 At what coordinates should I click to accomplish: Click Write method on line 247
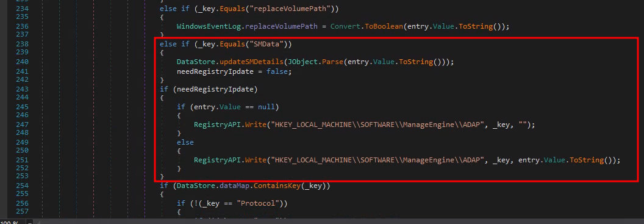click(x=256, y=125)
